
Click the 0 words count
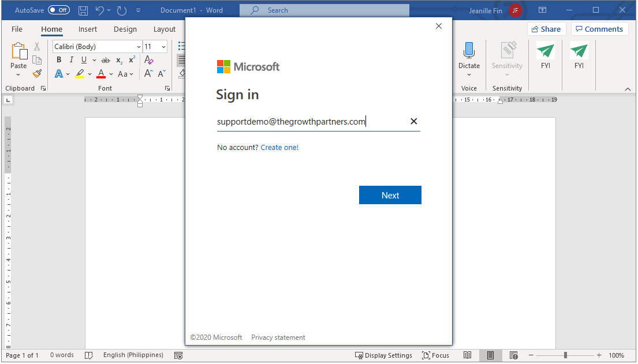tap(62, 355)
